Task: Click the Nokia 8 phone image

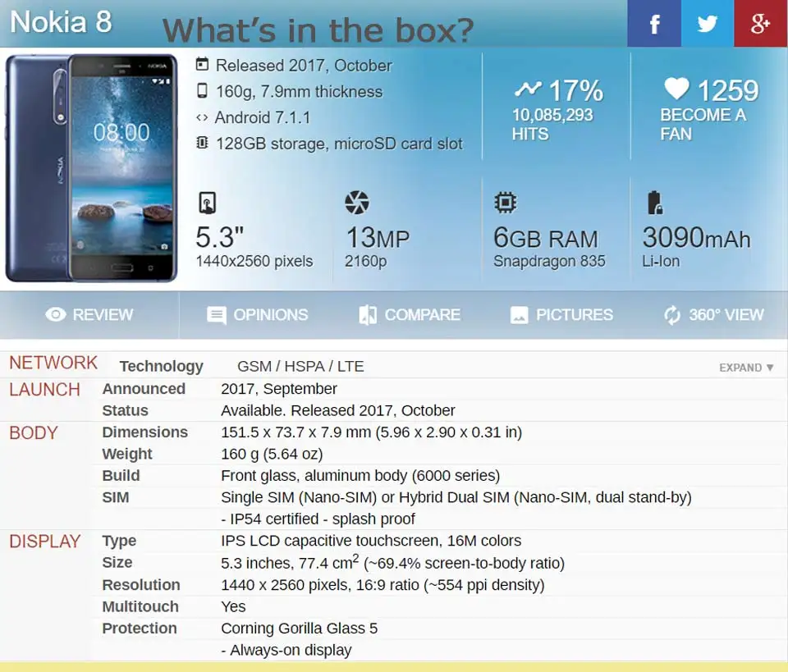Action: tap(91, 167)
